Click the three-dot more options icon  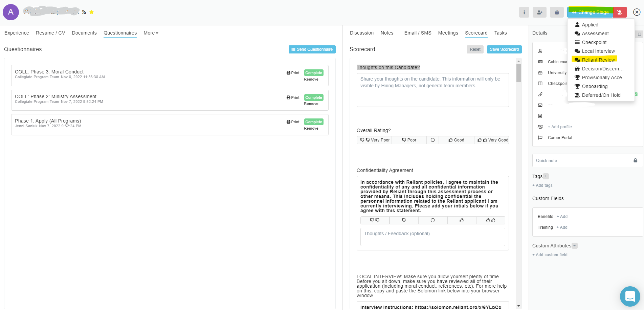pos(524,12)
